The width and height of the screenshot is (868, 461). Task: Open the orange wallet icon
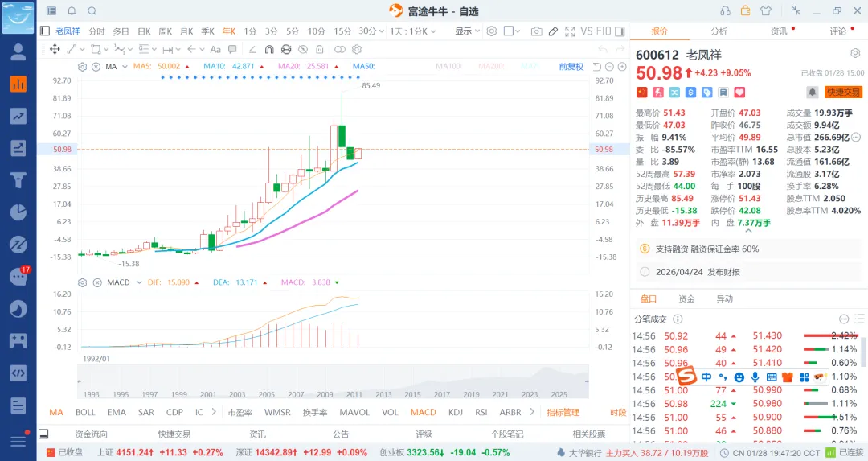(745, 10)
